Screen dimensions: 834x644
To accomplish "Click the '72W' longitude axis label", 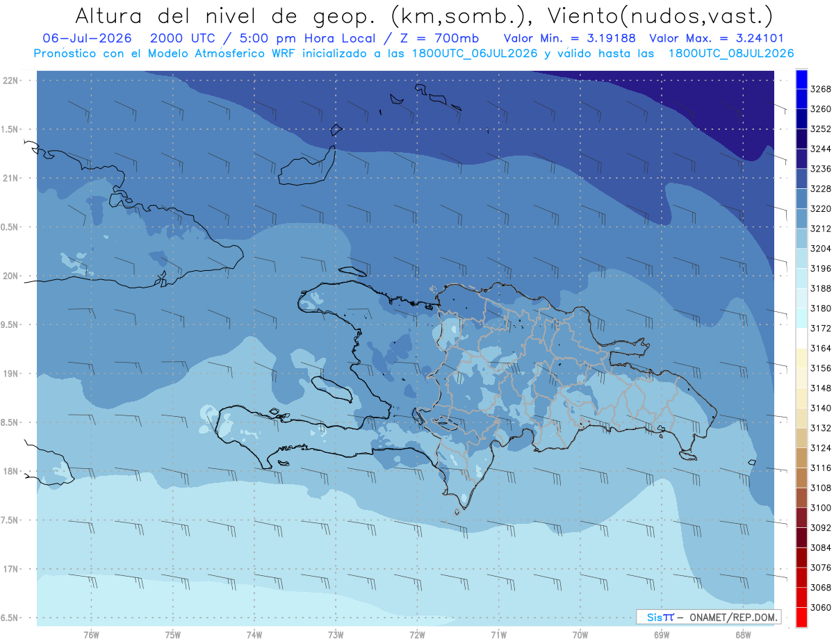I will click(x=417, y=634).
